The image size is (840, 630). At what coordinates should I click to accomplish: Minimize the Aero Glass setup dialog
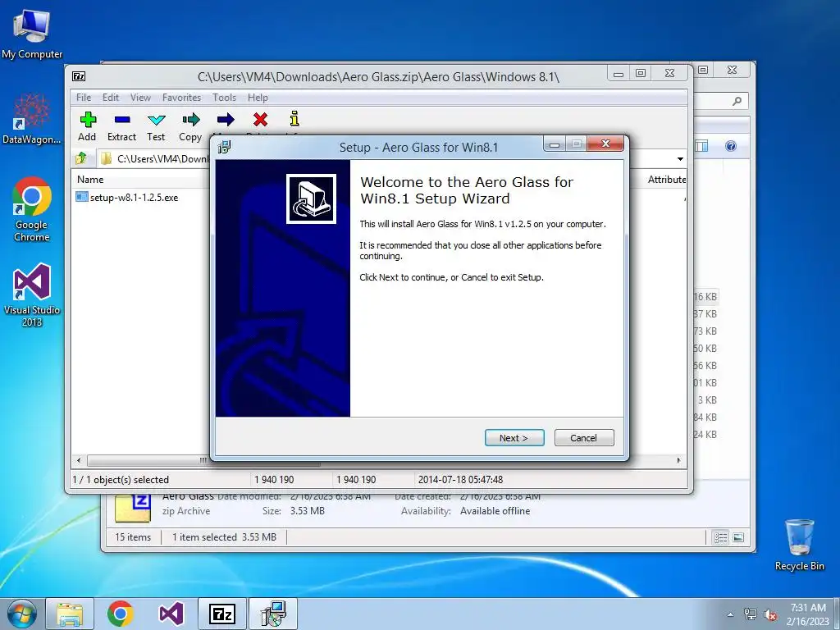point(555,144)
